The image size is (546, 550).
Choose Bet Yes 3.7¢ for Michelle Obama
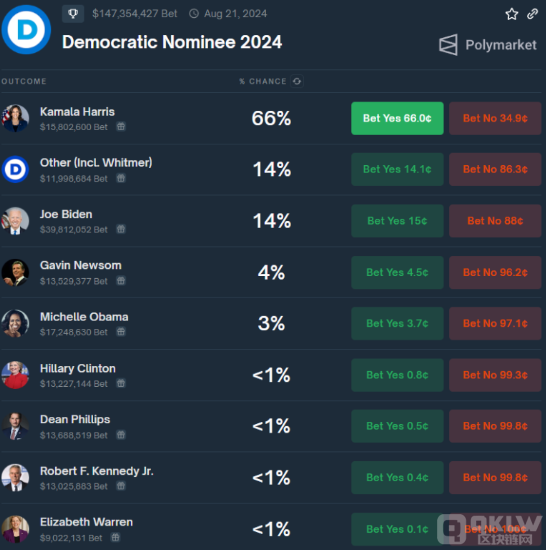coord(397,323)
